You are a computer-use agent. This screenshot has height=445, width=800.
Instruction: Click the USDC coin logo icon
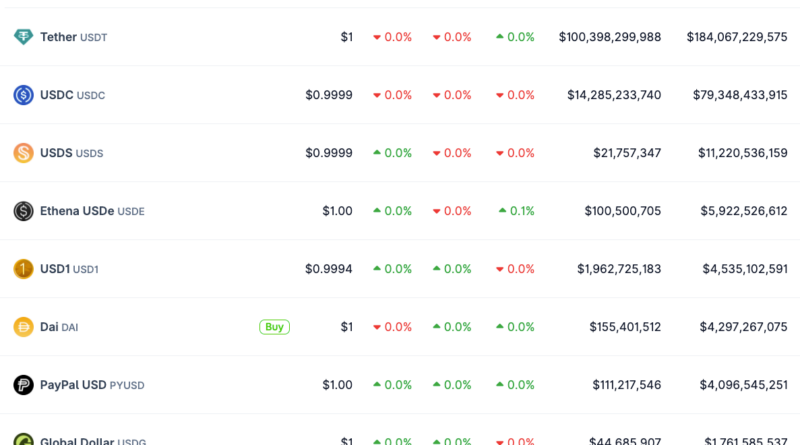click(x=23, y=95)
